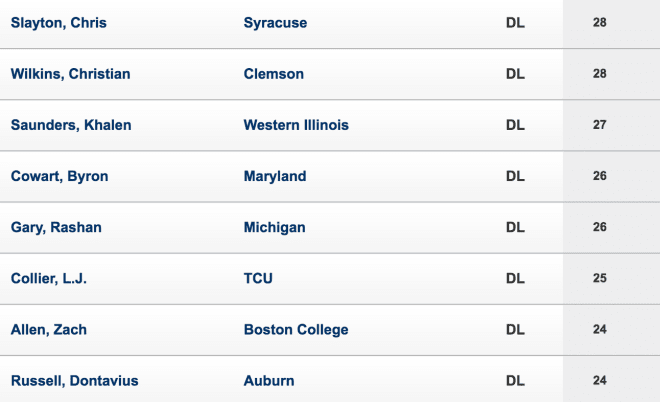This screenshot has width=660, height=402.
Task: Open the Cowart, Byron player link
Action: [x=59, y=176]
